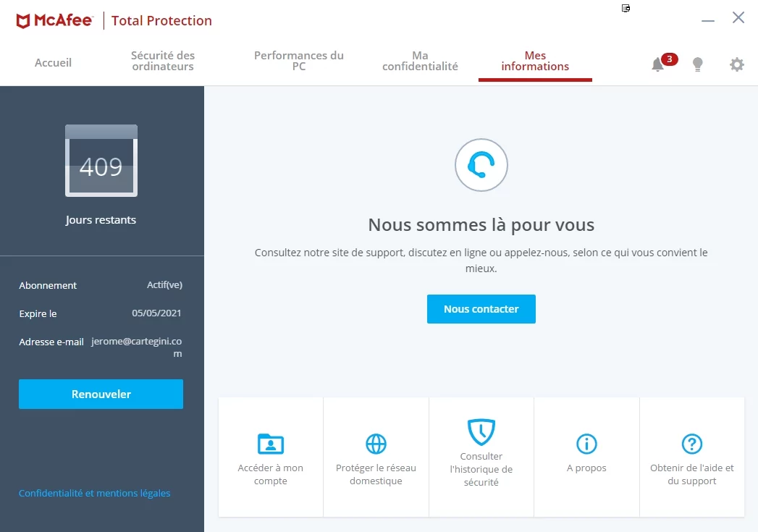This screenshot has width=758, height=532.
Task: Click the Adresse e-mail label
Action: tap(51, 342)
